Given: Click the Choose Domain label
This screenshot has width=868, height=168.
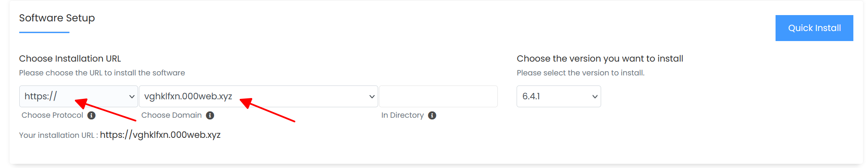Looking at the screenshot, I should click(172, 115).
